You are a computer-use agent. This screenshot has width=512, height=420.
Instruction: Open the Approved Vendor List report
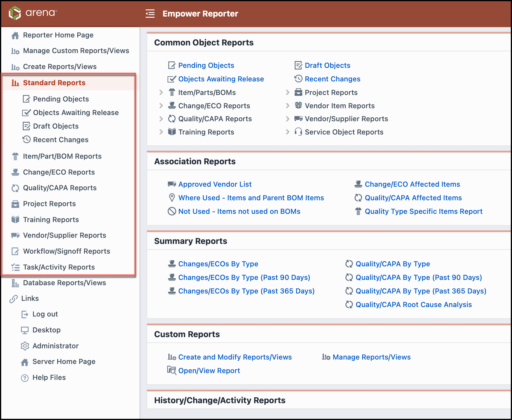[x=215, y=184]
